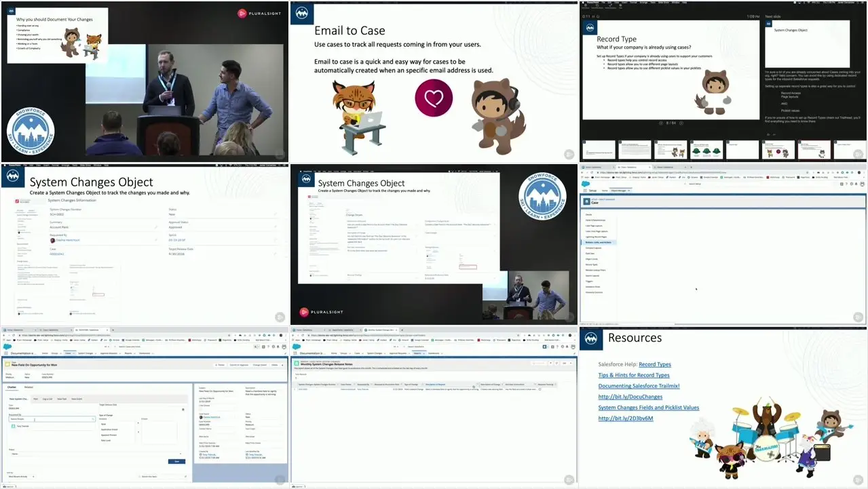Image resolution: width=868 pixels, height=489 pixels.
Task: Open Slide Show menu in PowerPoint menu bar
Action: (x=664, y=3)
